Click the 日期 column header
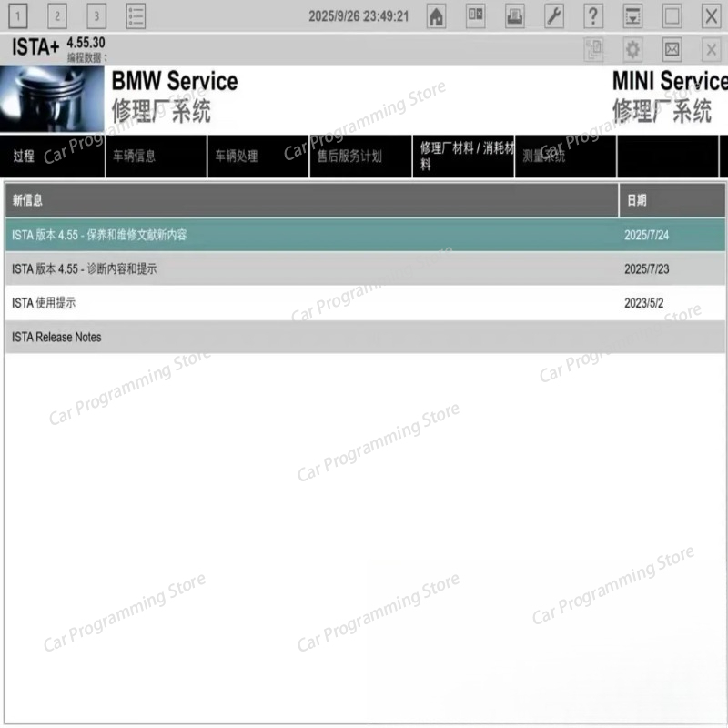 click(x=672, y=200)
